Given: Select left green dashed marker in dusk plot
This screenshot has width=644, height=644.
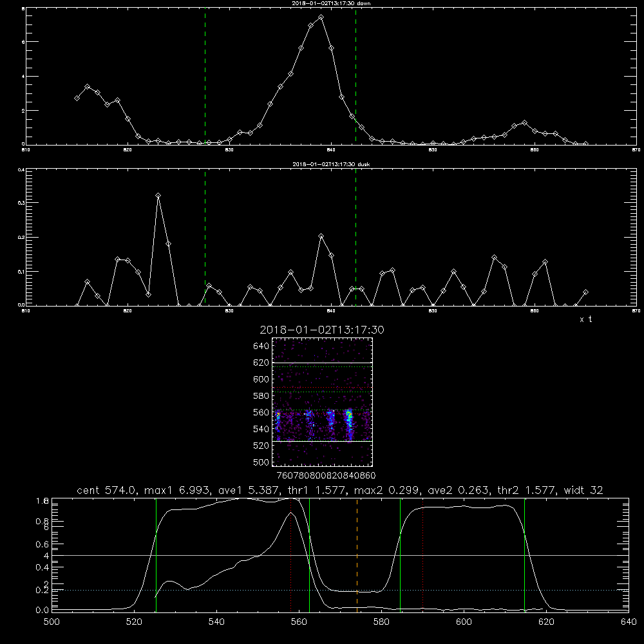Looking at the screenshot, I should (x=205, y=238).
